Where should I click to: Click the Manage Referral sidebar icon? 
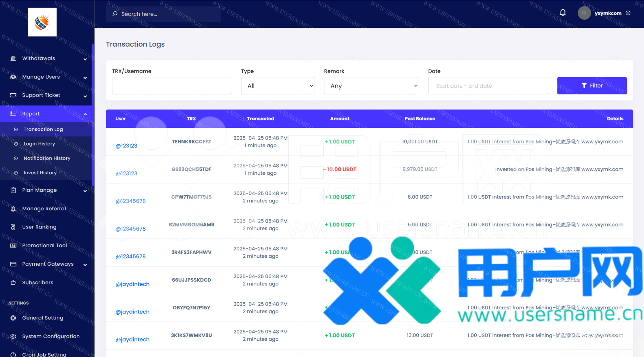(x=13, y=209)
